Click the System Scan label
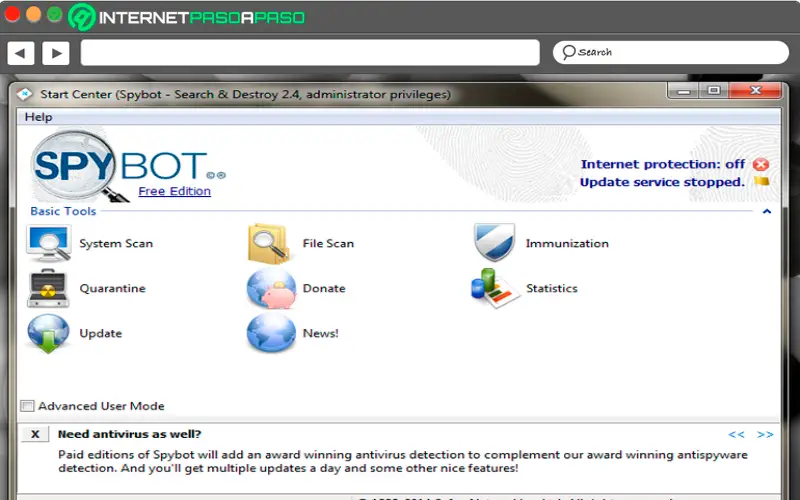800x500 pixels. [116, 243]
